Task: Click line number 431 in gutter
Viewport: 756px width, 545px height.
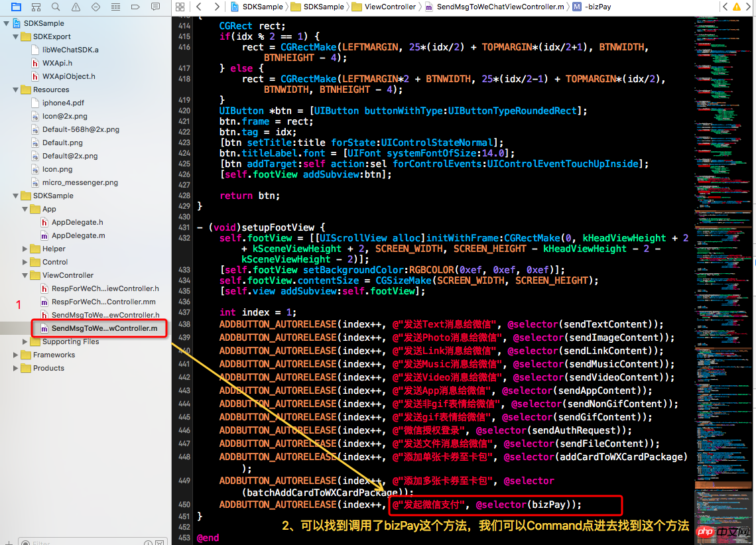Action: (x=184, y=227)
